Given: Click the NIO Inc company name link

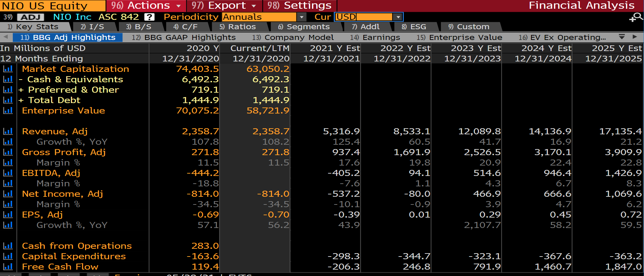Looking at the screenshot, I should click(72, 17).
